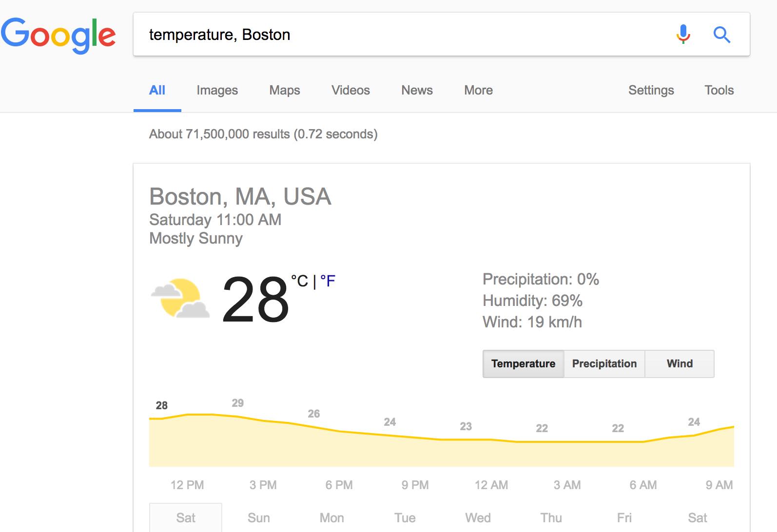777x532 pixels.
Task: Expand the More search menu
Action: tap(478, 90)
